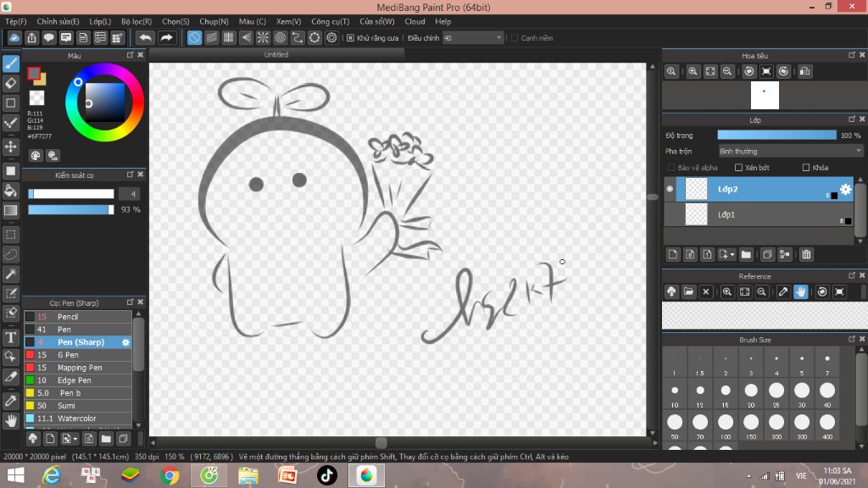This screenshot has width=868, height=488.
Task: Select the eyedropper in the Reference panel
Action: click(x=782, y=291)
